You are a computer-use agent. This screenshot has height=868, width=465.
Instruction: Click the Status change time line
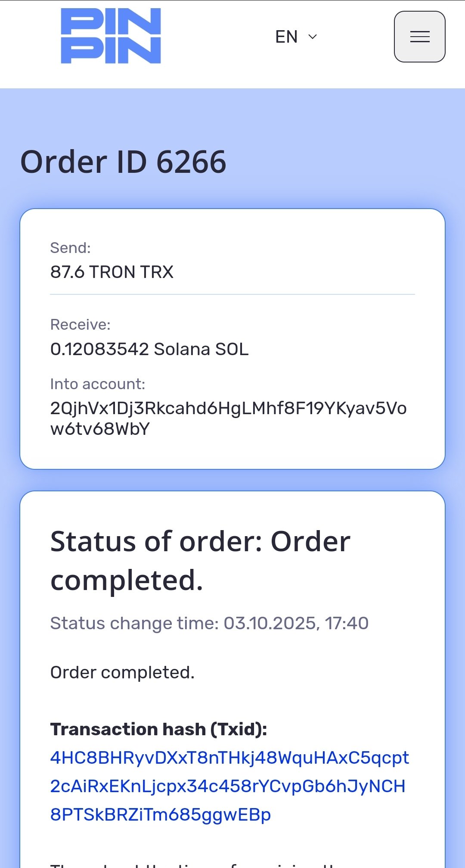pos(209,623)
